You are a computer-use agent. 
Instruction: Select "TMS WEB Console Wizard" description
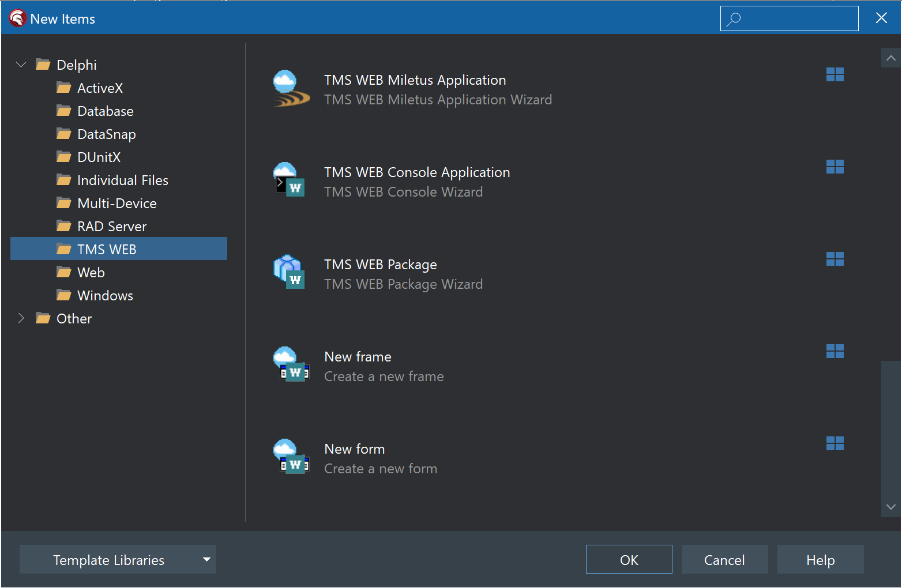click(x=404, y=192)
